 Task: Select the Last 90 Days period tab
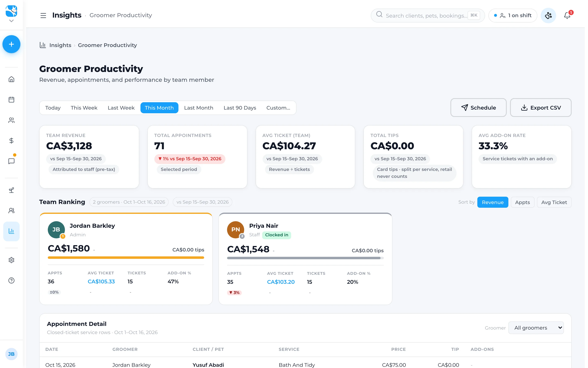(x=240, y=108)
